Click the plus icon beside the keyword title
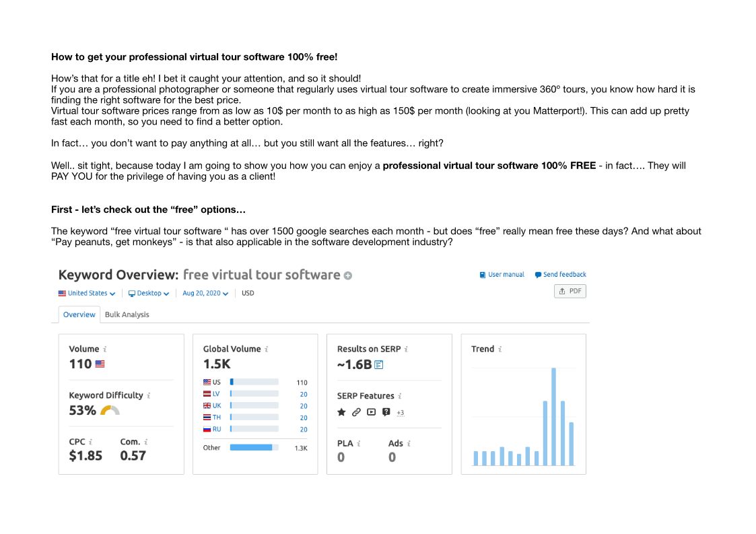The height and width of the screenshot is (534, 756). coord(348,275)
